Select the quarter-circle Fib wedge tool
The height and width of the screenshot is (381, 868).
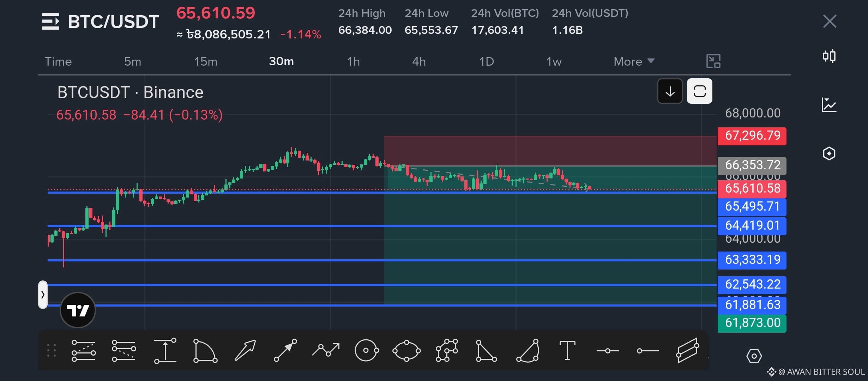click(205, 351)
